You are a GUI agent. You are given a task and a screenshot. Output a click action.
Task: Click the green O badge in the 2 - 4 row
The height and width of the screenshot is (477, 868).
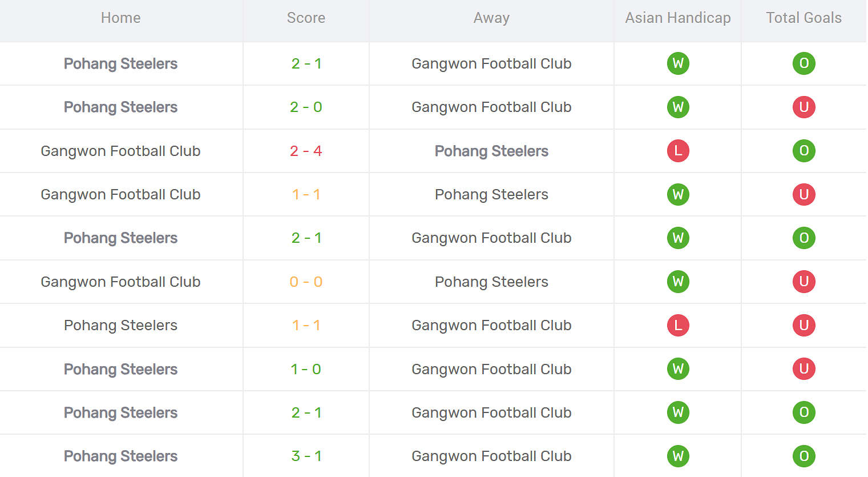804,151
